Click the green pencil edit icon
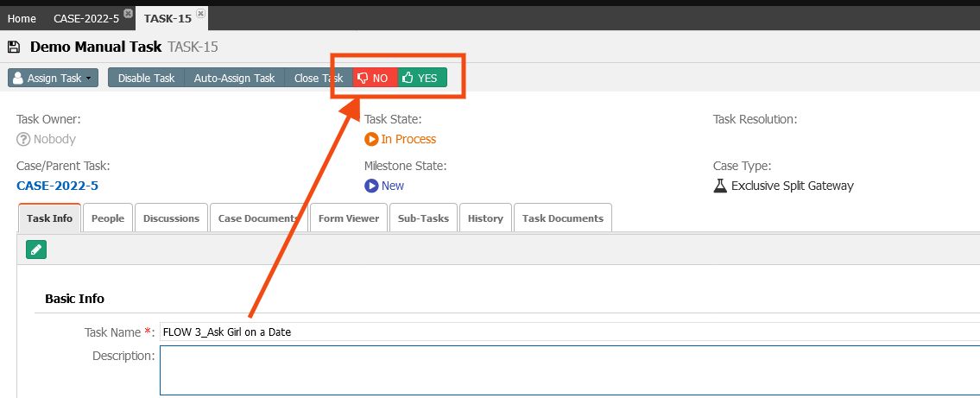The width and height of the screenshot is (980, 398). click(36, 250)
